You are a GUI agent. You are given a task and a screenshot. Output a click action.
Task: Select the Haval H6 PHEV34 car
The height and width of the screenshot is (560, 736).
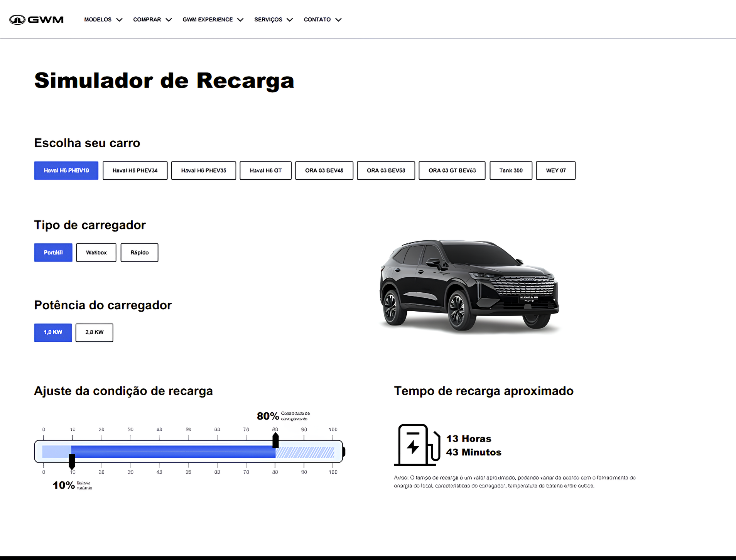[135, 170]
